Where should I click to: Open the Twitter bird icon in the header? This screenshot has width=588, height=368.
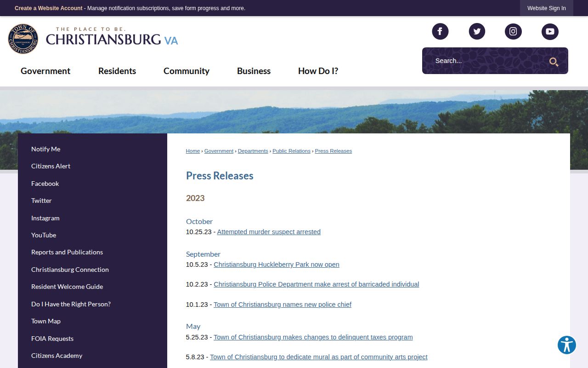tap(477, 31)
